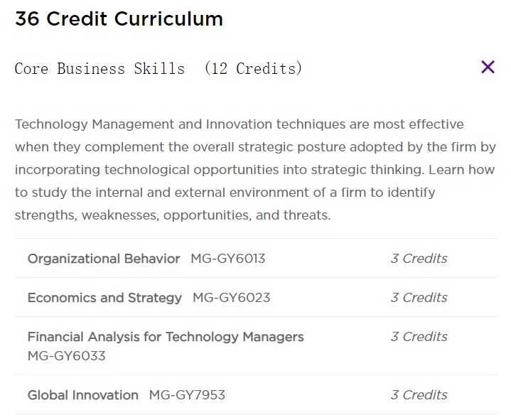511x420 pixels.
Task: Select course code MG-GY6023
Action: (x=232, y=298)
